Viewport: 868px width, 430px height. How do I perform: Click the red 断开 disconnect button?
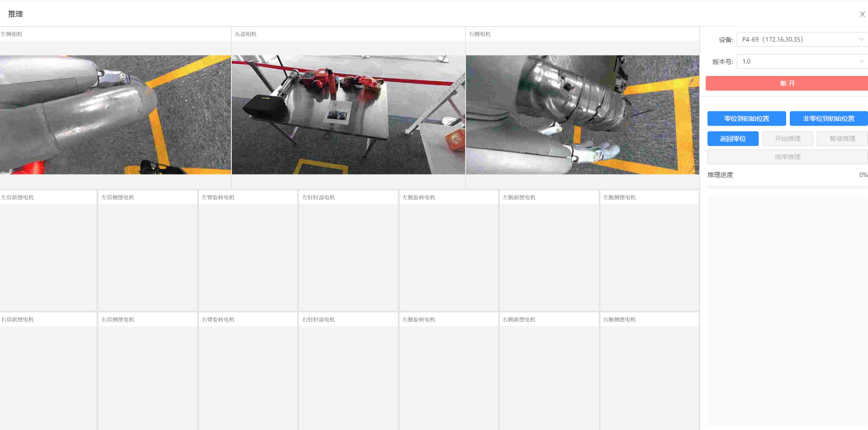click(787, 83)
